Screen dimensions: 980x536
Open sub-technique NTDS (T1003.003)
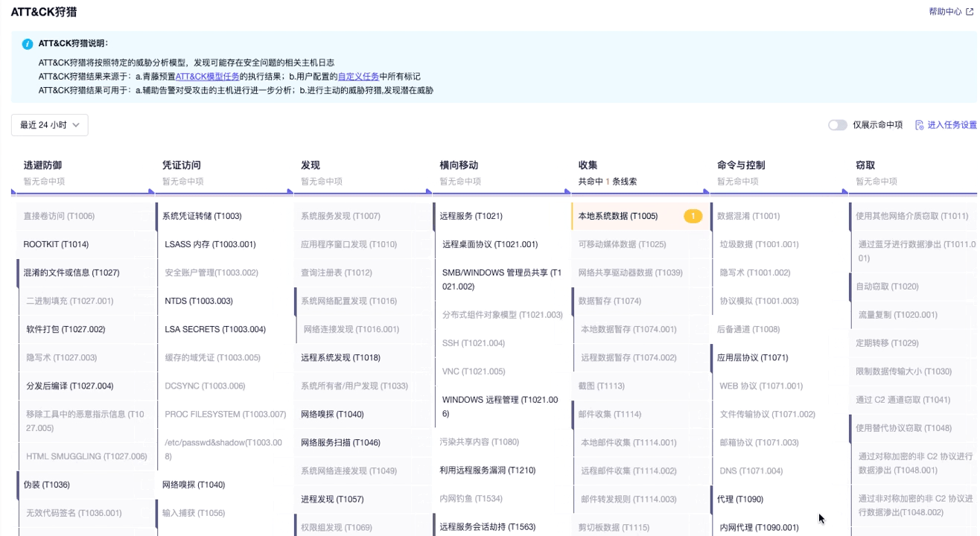tap(199, 301)
